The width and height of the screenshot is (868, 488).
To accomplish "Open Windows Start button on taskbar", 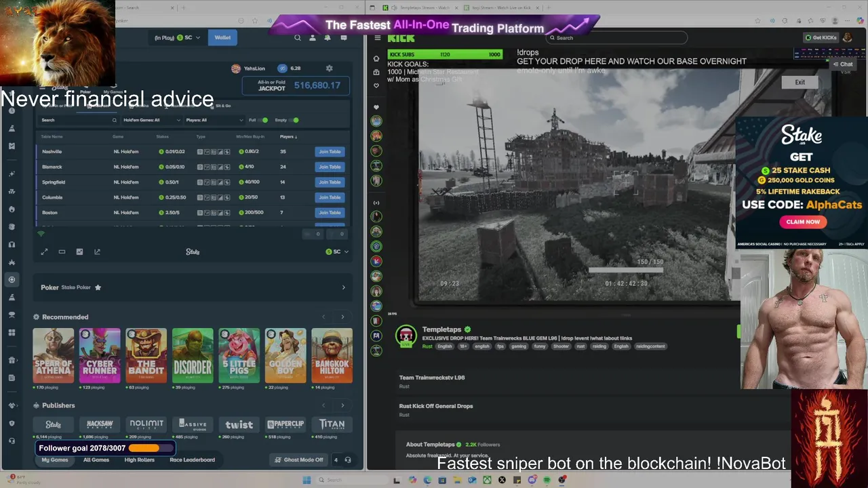I will [307, 480].
